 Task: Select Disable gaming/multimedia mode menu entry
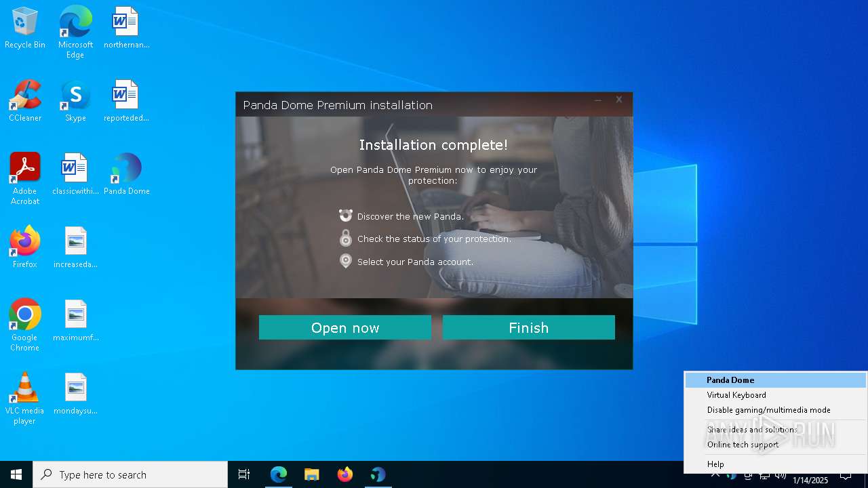(776, 410)
